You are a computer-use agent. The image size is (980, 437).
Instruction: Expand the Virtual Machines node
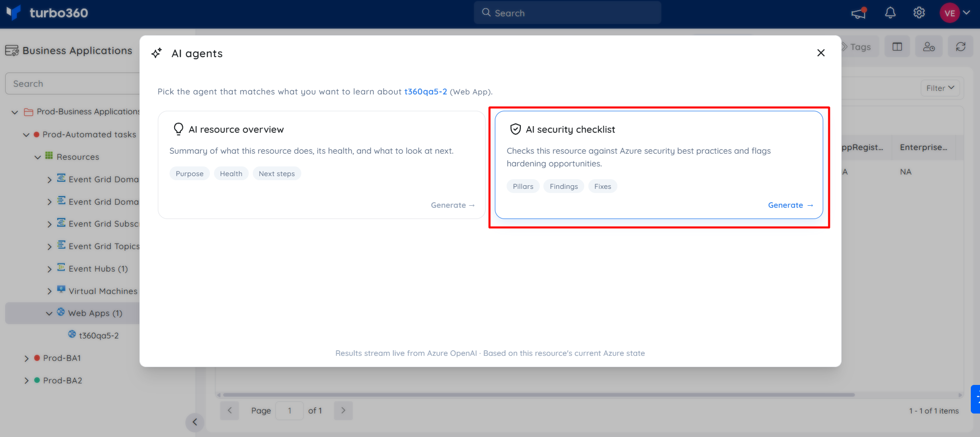tap(50, 292)
